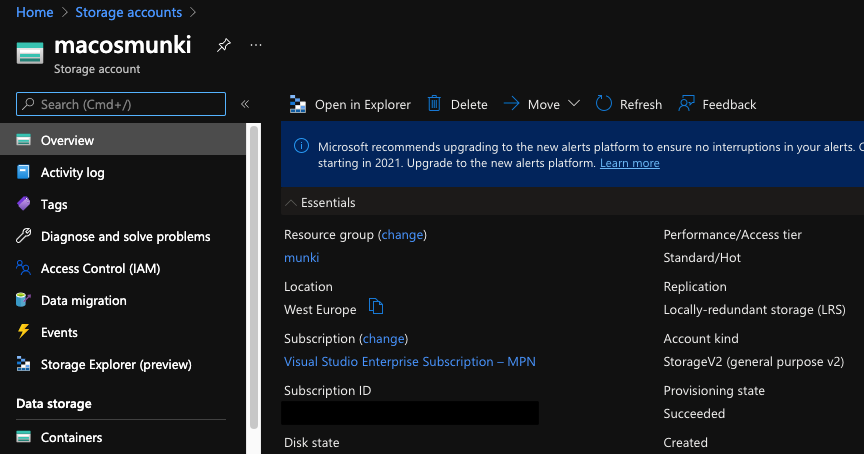Image resolution: width=864 pixels, height=454 pixels.
Task: Click the Open in Explorer icon
Action: tap(298, 104)
